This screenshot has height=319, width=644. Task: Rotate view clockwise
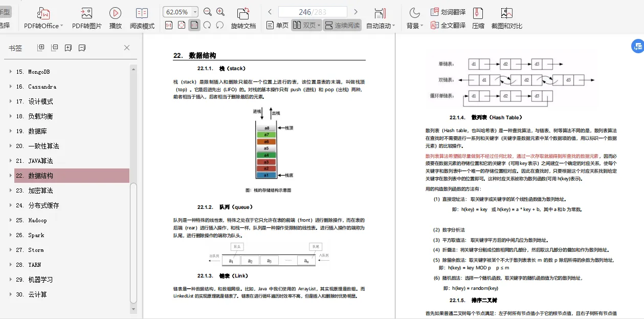pyautogui.click(x=207, y=25)
